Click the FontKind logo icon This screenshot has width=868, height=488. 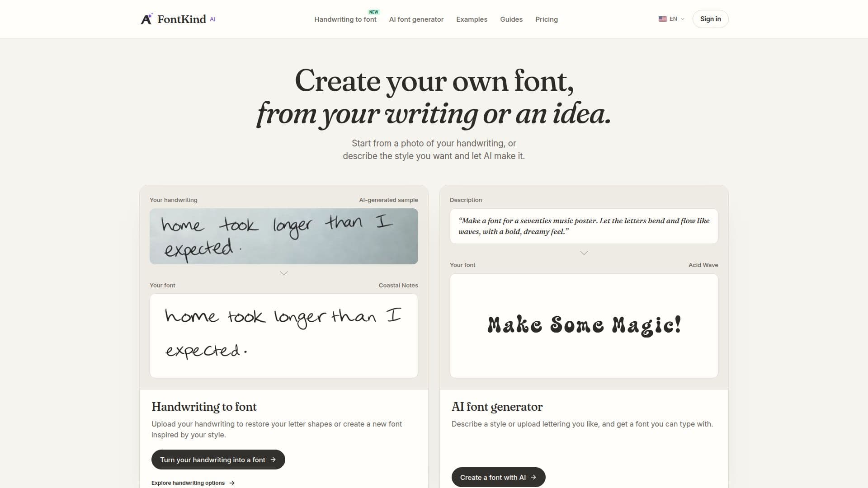(146, 19)
